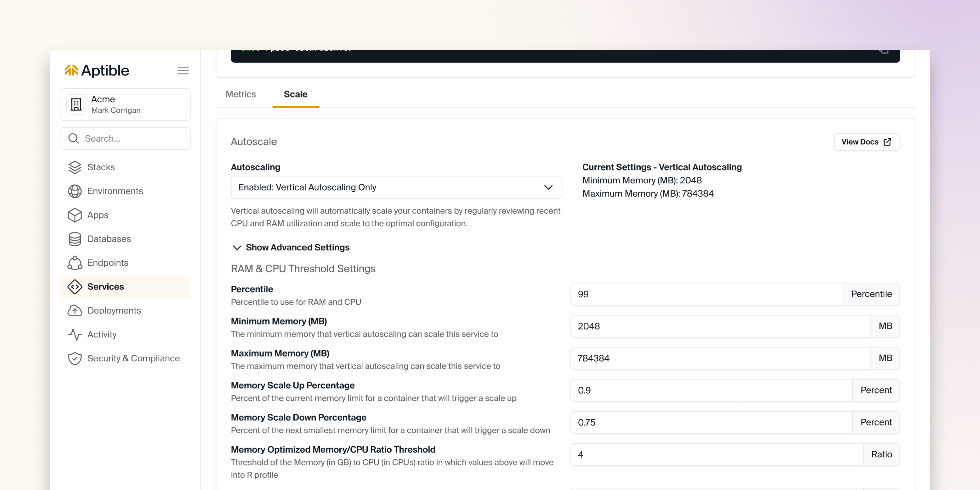Switch to the Metrics tab

pyautogui.click(x=240, y=94)
